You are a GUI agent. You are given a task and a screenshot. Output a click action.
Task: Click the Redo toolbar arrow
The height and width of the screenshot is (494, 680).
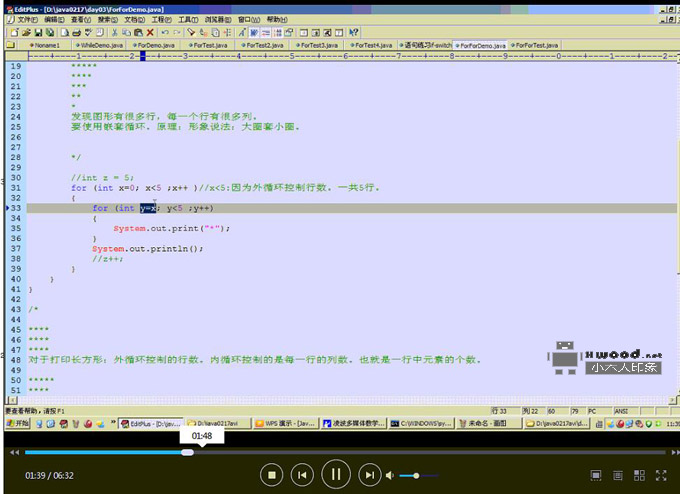(177, 33)
